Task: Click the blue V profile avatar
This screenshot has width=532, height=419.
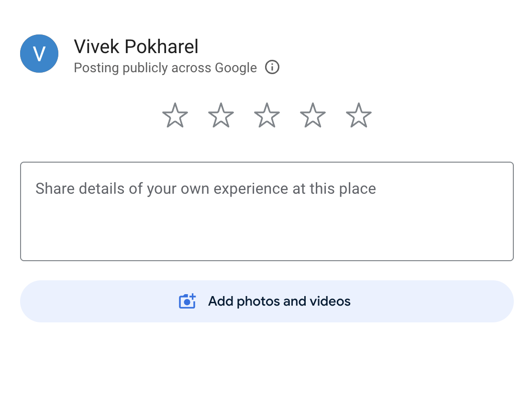Action: 39,54
